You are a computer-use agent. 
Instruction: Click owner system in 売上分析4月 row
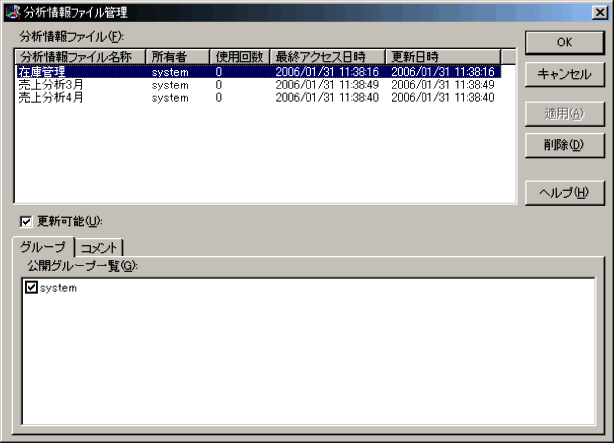point(170,98)
